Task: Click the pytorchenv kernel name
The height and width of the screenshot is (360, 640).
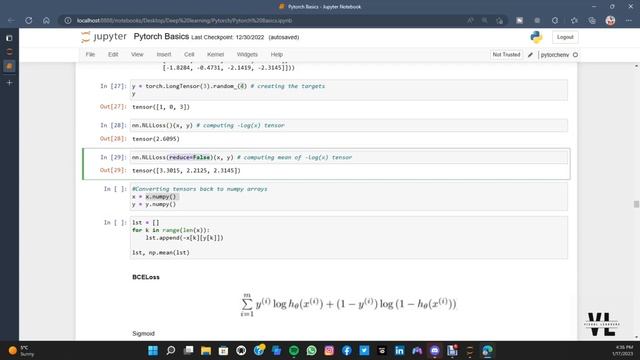Action: 554,55
